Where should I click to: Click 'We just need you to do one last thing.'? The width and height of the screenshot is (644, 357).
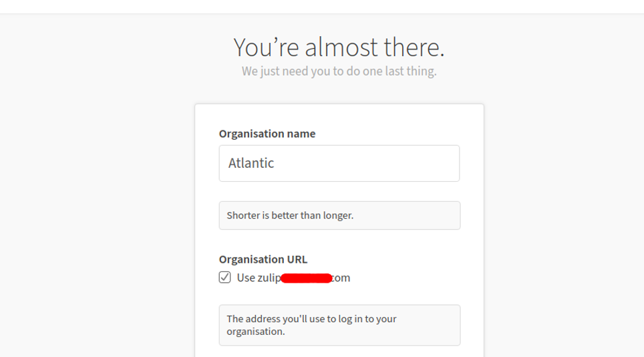339,71
